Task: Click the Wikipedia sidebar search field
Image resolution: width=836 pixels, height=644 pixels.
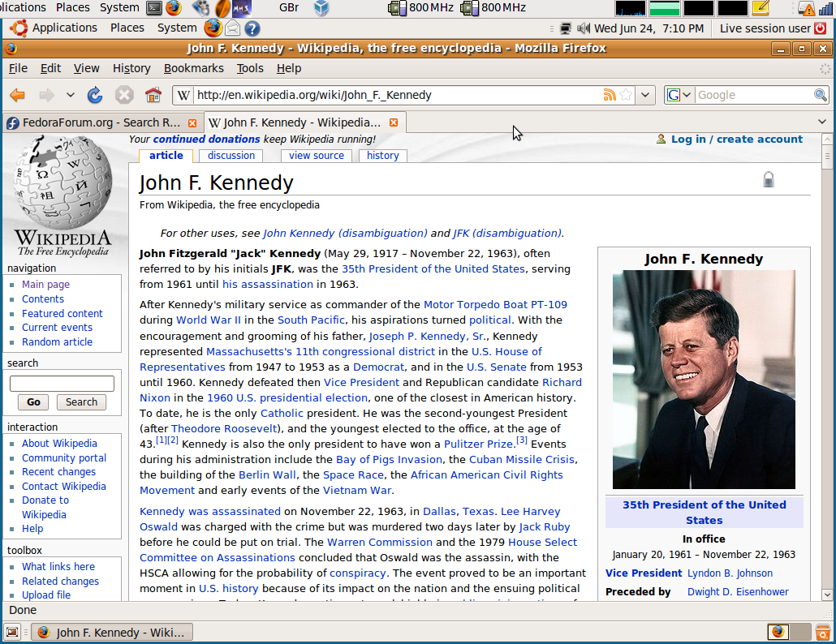Action: (62, 384)
